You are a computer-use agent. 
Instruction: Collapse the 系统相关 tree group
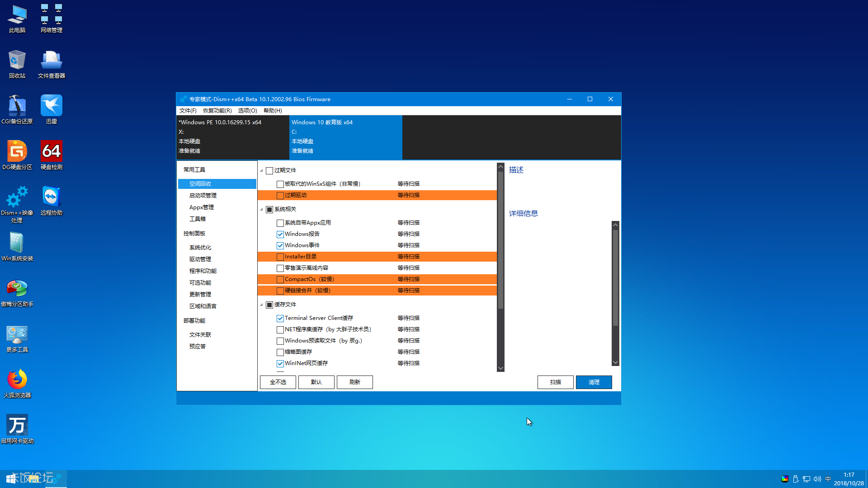(261, 210)
